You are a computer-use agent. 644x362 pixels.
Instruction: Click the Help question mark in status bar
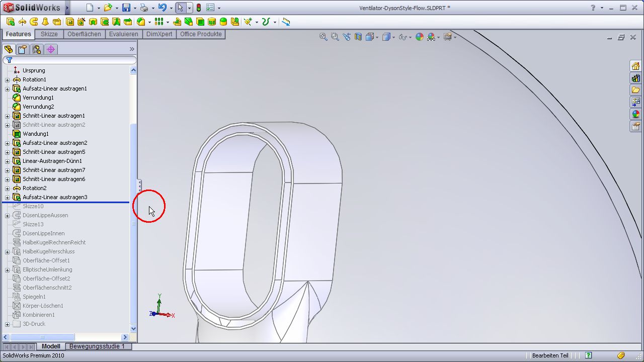(x=588, y=355)
